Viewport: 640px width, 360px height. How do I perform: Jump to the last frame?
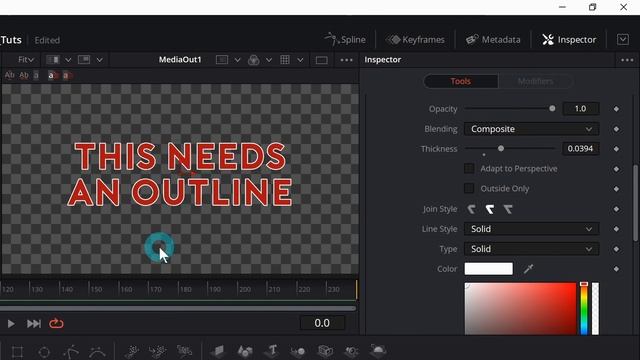33,324
